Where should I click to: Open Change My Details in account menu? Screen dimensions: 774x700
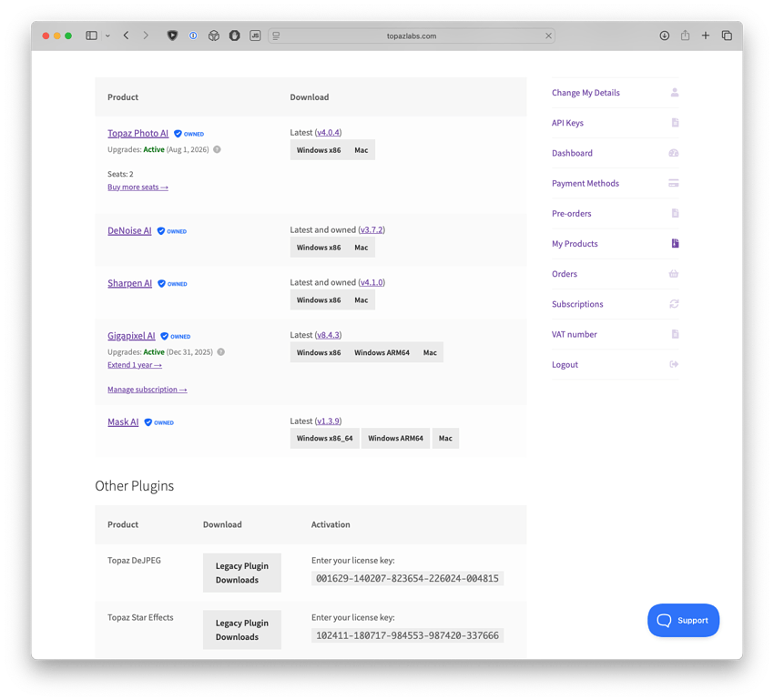tap(615, 93)
